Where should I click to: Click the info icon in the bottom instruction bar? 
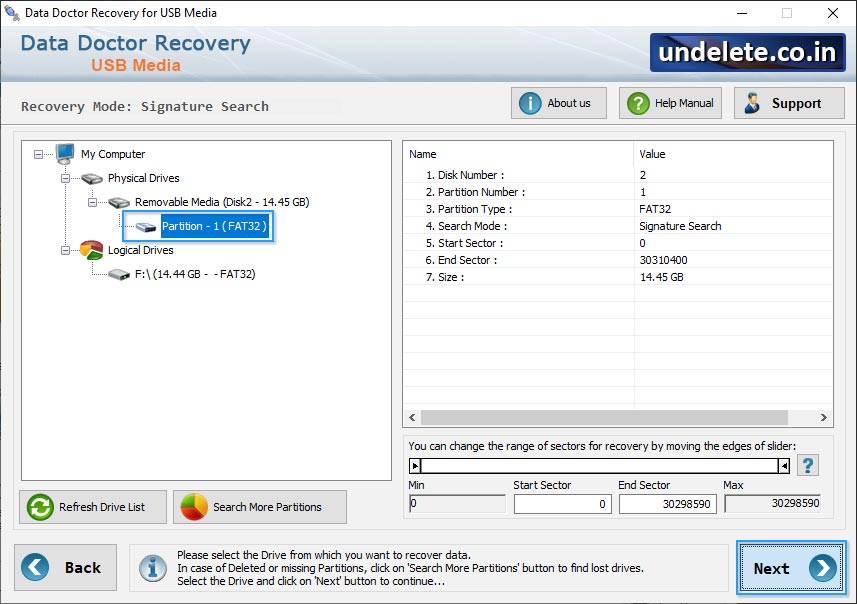click(x=152, y=568)
